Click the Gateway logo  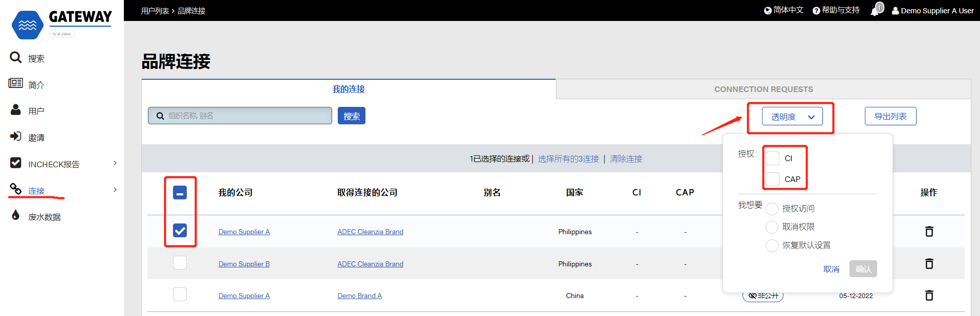pyautogui.click(x=62, y=25)
